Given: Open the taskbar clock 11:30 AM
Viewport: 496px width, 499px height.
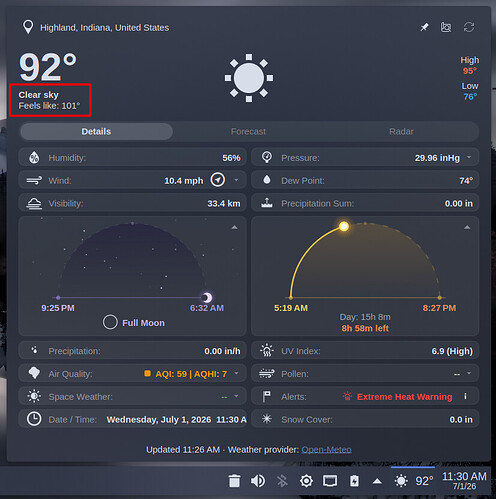Looking at the screenshot, I should pyautogui.click(x=464, y=481).
